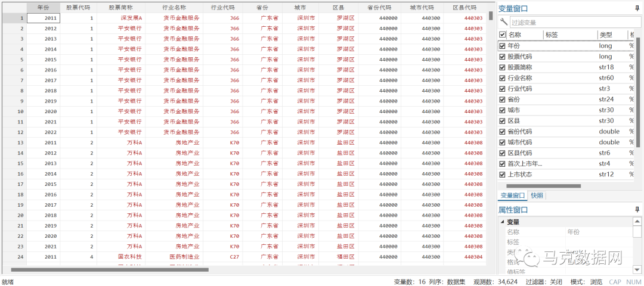Select row number 13 header

pyautogui.click(x=15, y=142)
